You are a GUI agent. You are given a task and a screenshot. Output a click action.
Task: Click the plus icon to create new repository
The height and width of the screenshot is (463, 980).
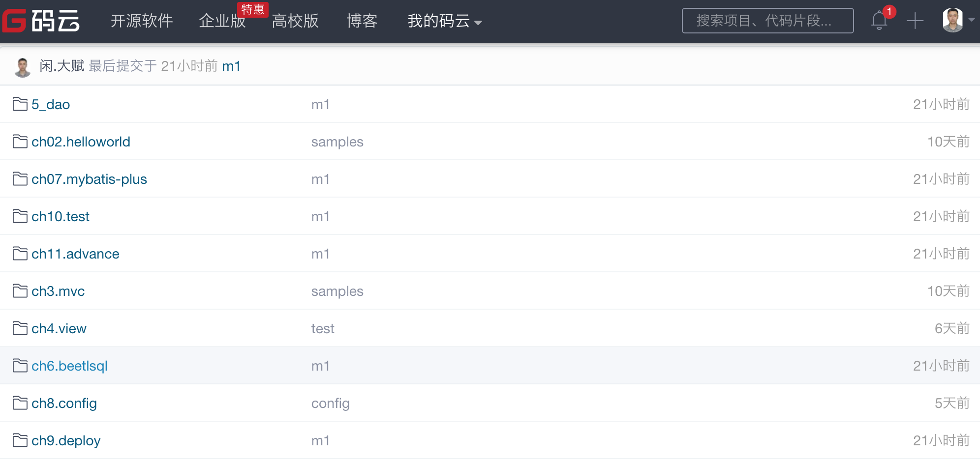point(915,21)
